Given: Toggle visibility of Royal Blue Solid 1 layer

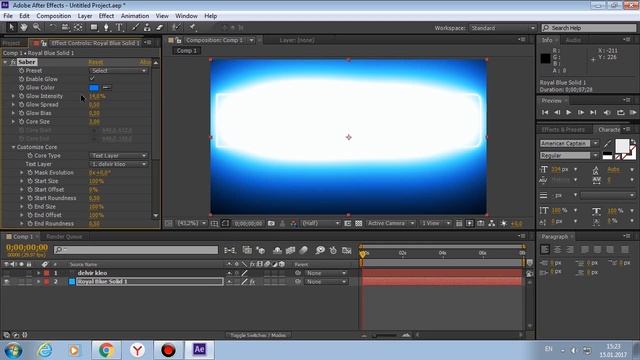Looking at the screenshot, I should tap(7, 282).
